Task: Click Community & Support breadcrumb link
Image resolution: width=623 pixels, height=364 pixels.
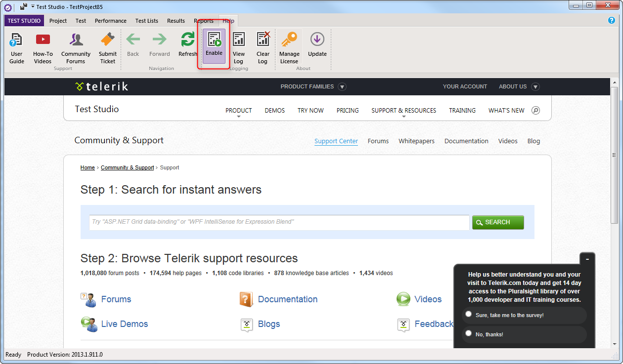Action: 128,167
